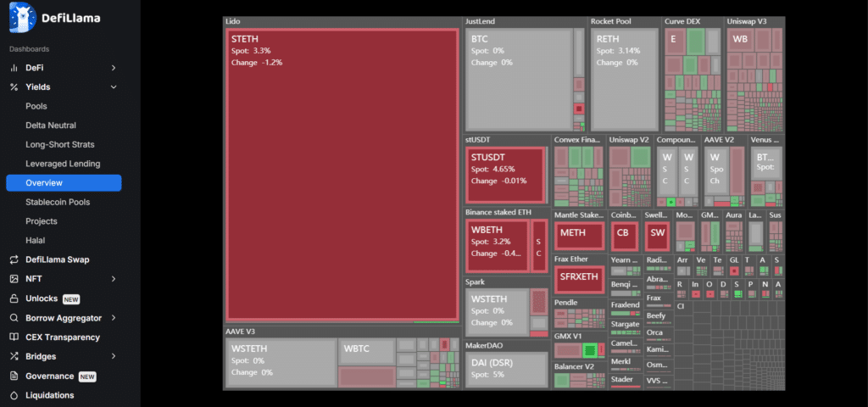
Task: Expand the Bridges submenu chevron
Action: click(114, 356)
